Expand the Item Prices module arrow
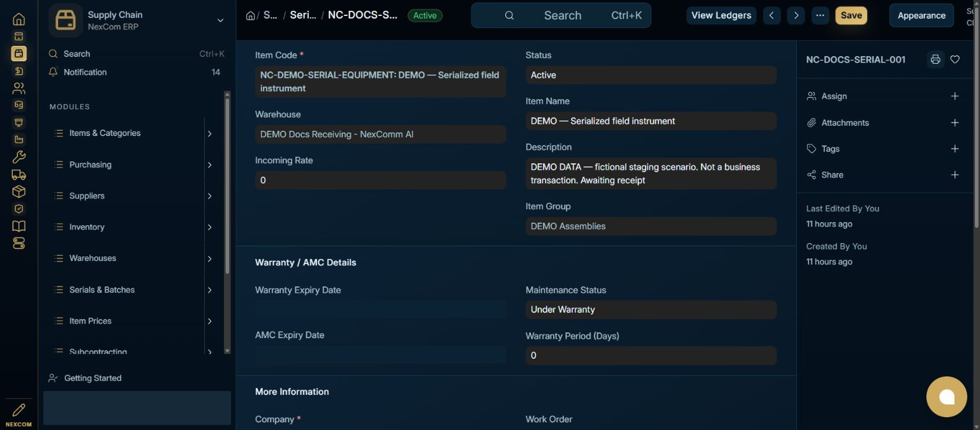Viewport: 980px width, 430px height. pos(209,321)
